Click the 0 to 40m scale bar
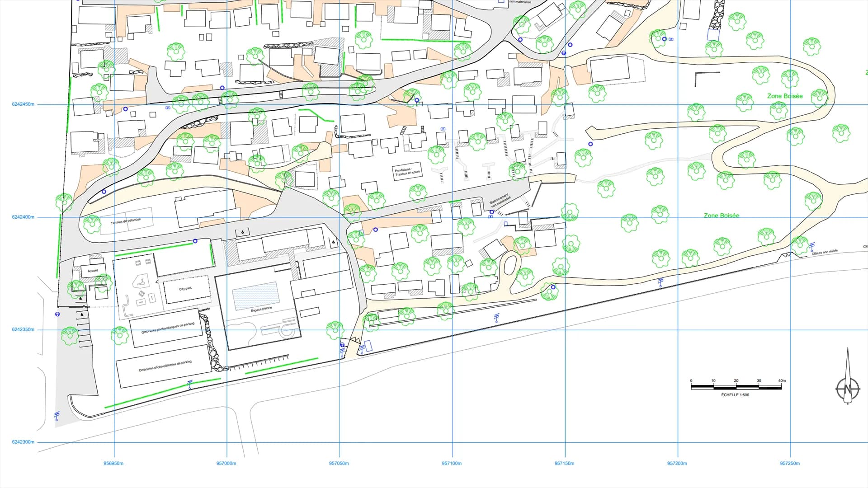The height and width of the screenshot is (488, 868). 736,387
